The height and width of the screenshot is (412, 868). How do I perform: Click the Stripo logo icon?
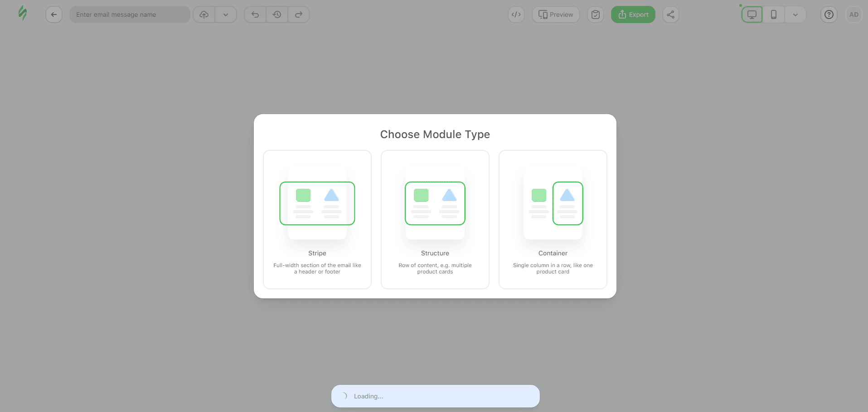22,14
